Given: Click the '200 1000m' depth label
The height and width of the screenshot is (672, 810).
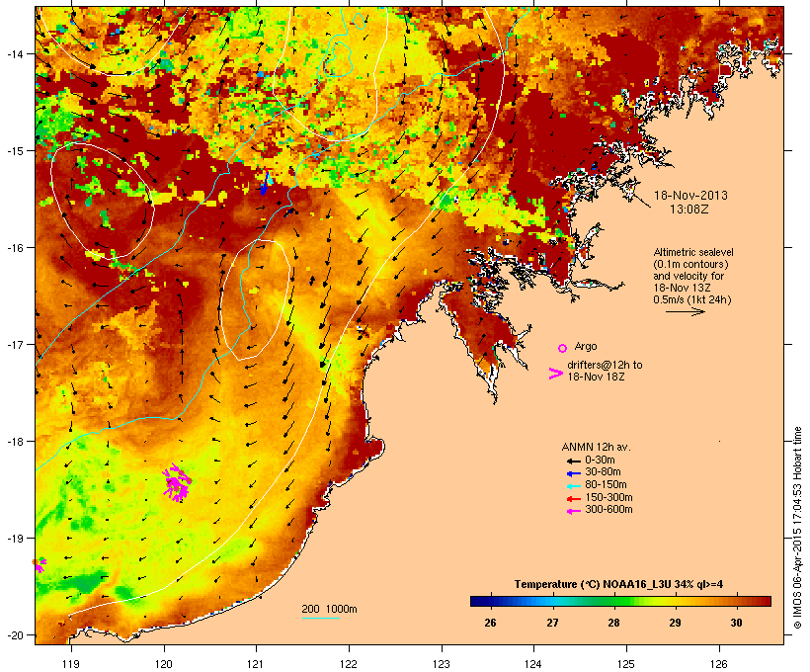Looking at the screenshot, I should tap(329, 609).
